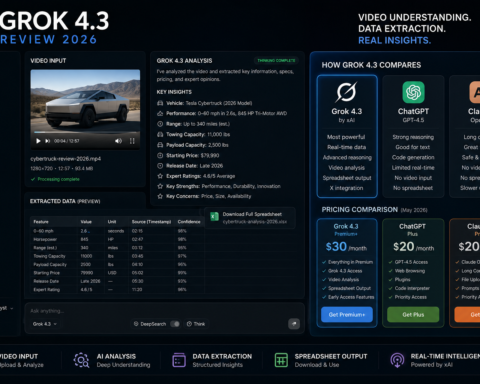Image resolution: width=480 pixels, height=384 pixels.
Task: Enable Think mode
Action: coord(196,324)
